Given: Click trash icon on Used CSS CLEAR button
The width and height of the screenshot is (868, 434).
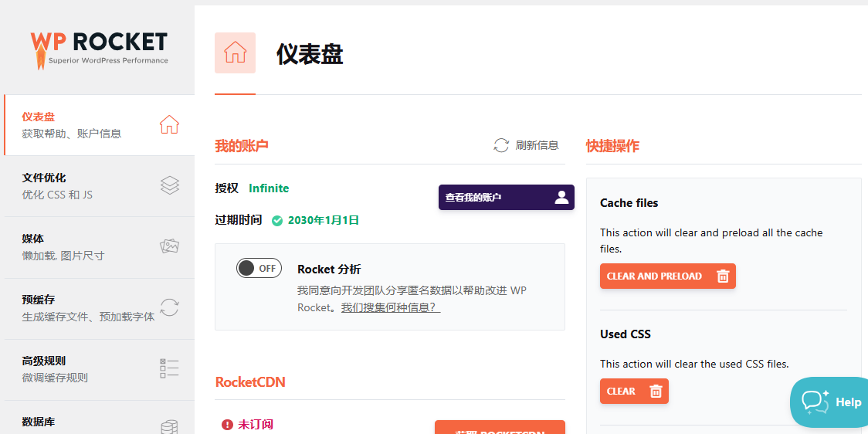Looking at the screenshot, I should click(656, 391).
